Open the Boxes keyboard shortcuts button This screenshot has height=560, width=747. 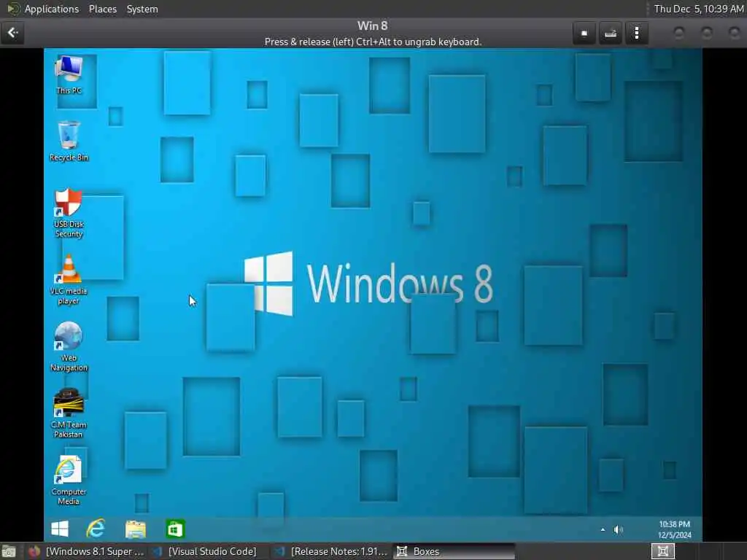(x=611, y=34)
